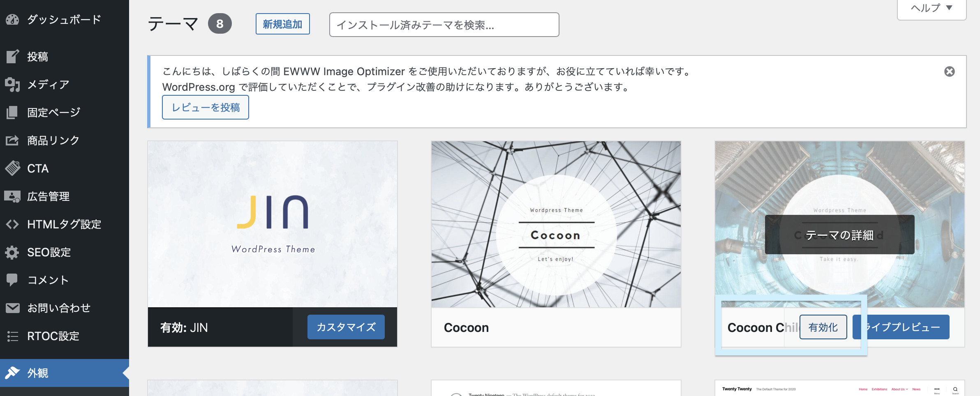Open 広告管理 menu item
This screenshot has height=396, width=980.
coord(49,196)
